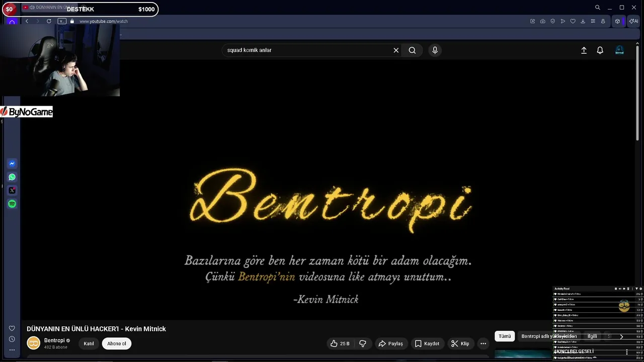Click the Katıl join button
644x362 pixels.
[x=89, y=343]
